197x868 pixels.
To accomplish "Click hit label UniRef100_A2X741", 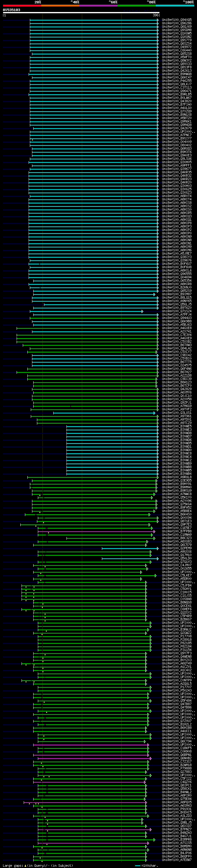I will (177, 332).
